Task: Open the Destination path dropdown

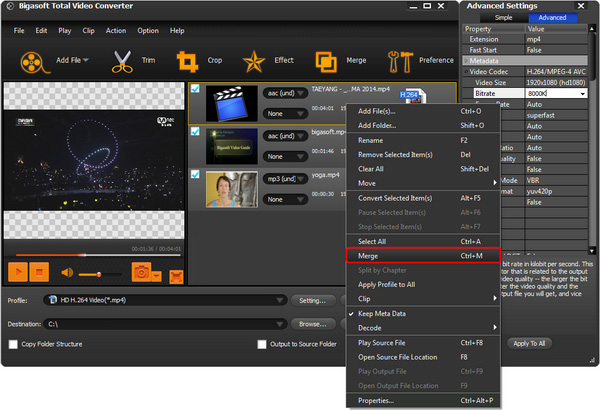Action: pos(280,324)
